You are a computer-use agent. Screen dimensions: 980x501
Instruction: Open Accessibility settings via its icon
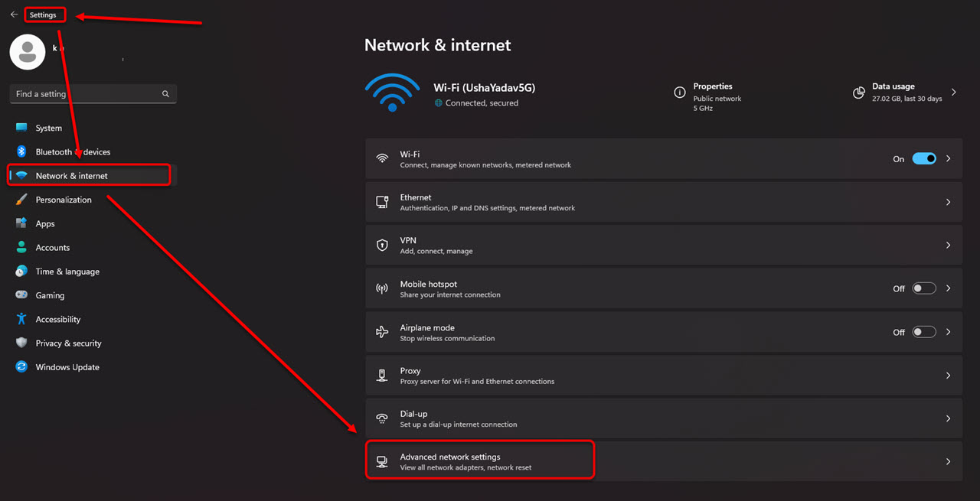[x=21, y=319]
